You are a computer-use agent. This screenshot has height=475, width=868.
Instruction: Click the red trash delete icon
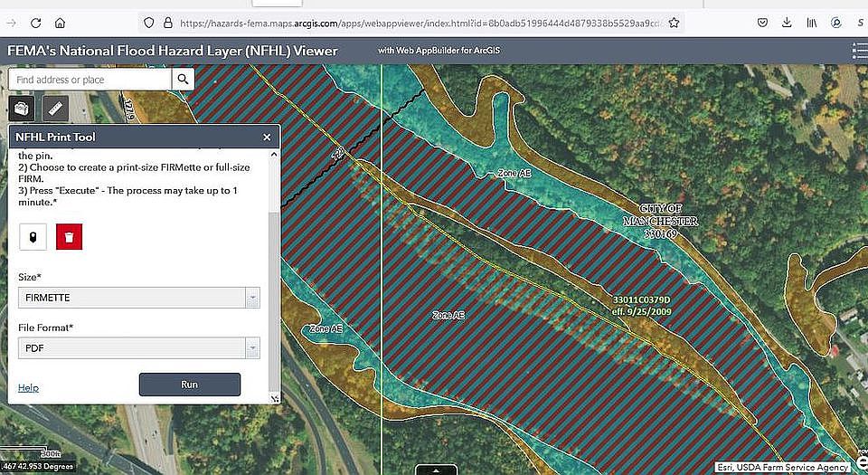[x=69, y=238]
